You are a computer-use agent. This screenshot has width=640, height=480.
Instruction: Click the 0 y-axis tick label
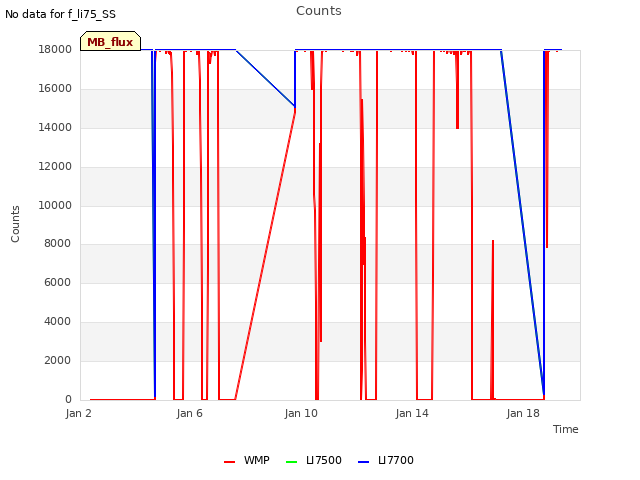tap(68, 399)
